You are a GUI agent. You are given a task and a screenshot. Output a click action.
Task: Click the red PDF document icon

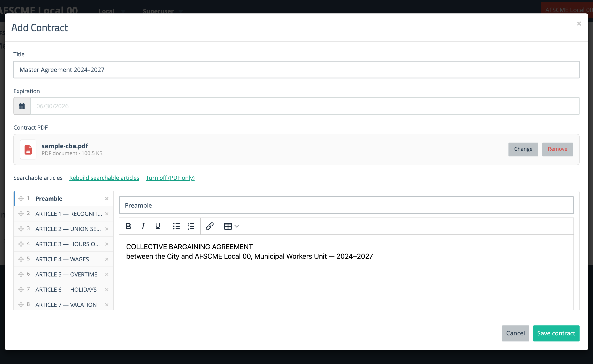pyautogui.click(x=28, y=149)
